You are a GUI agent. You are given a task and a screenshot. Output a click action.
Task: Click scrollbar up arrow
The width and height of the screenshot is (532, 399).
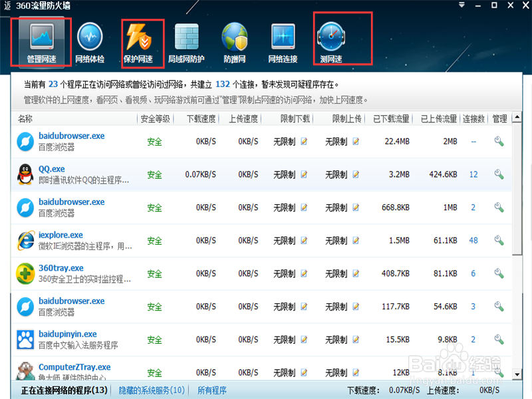[517, 118]
